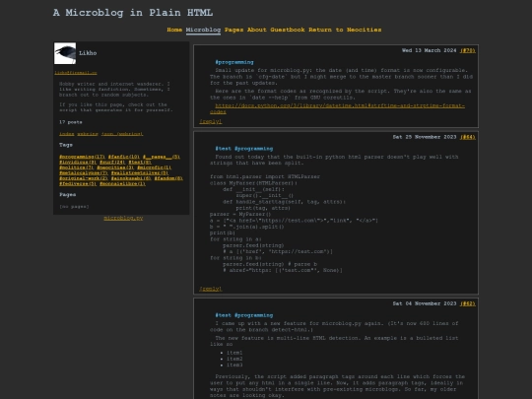Open the Guestbook link
The height and width of the screenshot is (399, 532).
click(x=288, y=30)
